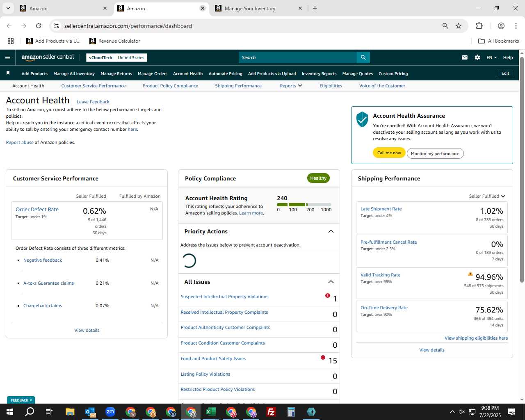Viewport: 525px width, 420px height.
Task: Open the vCloudTech United States account switcher
Action: click(116, 57)
